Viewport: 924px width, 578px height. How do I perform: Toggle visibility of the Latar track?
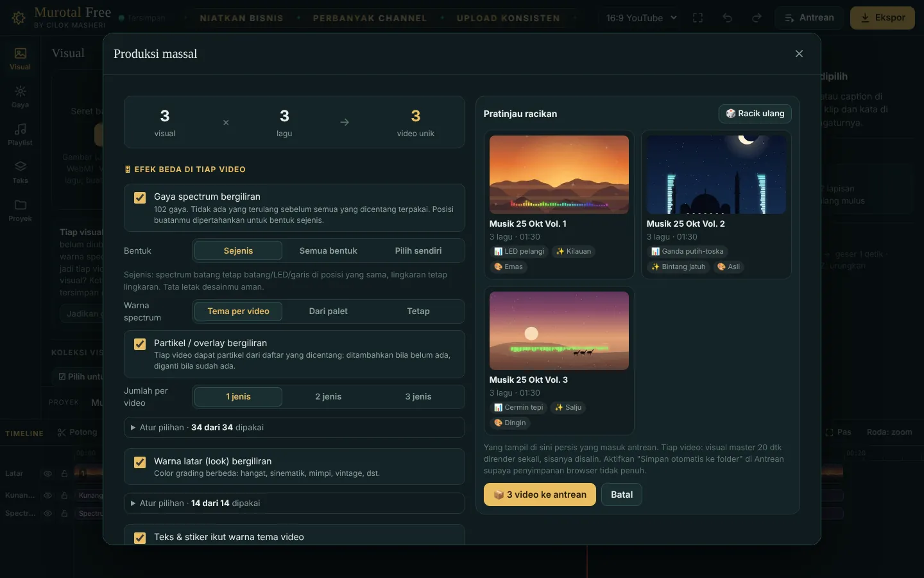(47, 474)
